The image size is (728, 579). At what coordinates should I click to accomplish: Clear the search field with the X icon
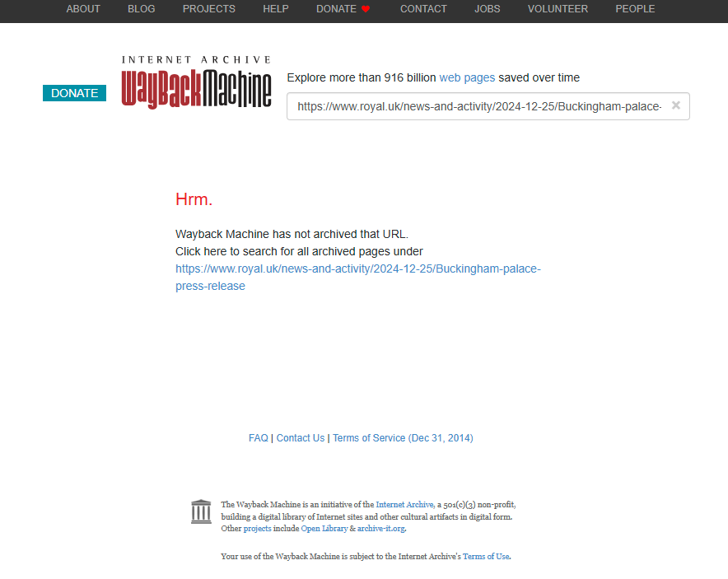676,105
